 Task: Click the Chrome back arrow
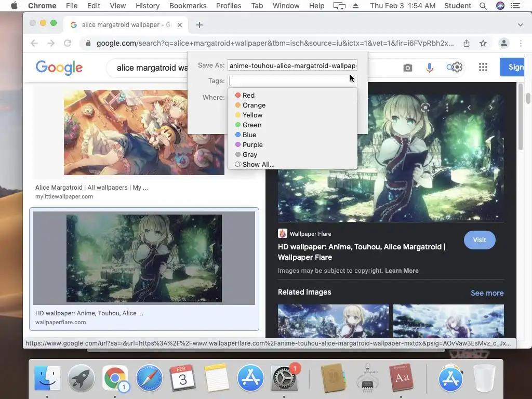pyautogui.click(x=34, y=43)
